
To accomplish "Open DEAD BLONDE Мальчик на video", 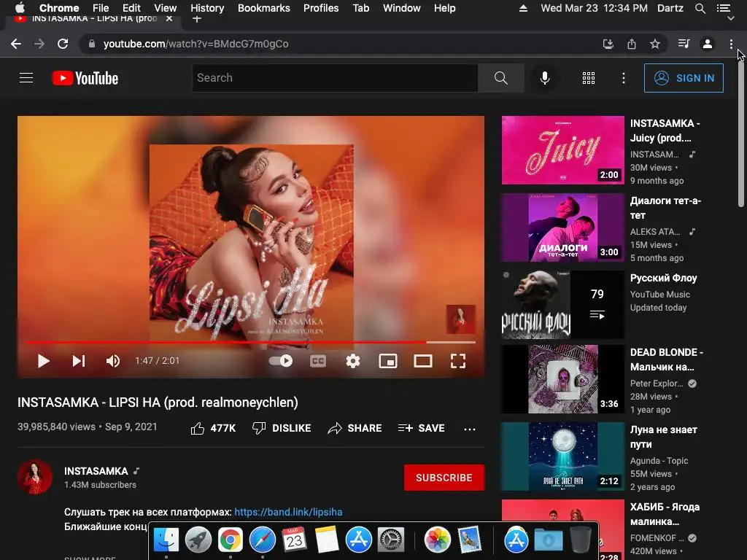I will click(x=562, y=379).
